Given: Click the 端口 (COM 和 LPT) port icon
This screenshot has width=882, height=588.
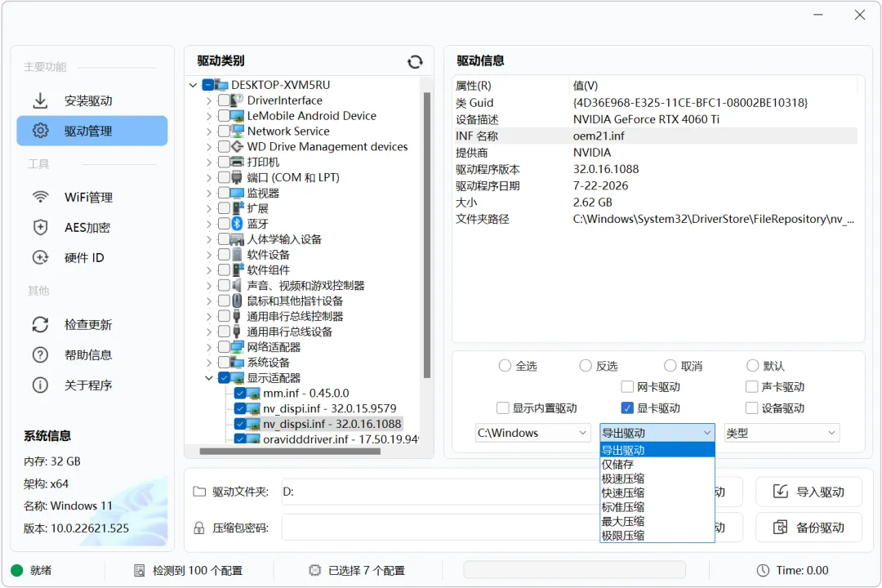Looking at the screenshot, I should coord(238,178).
